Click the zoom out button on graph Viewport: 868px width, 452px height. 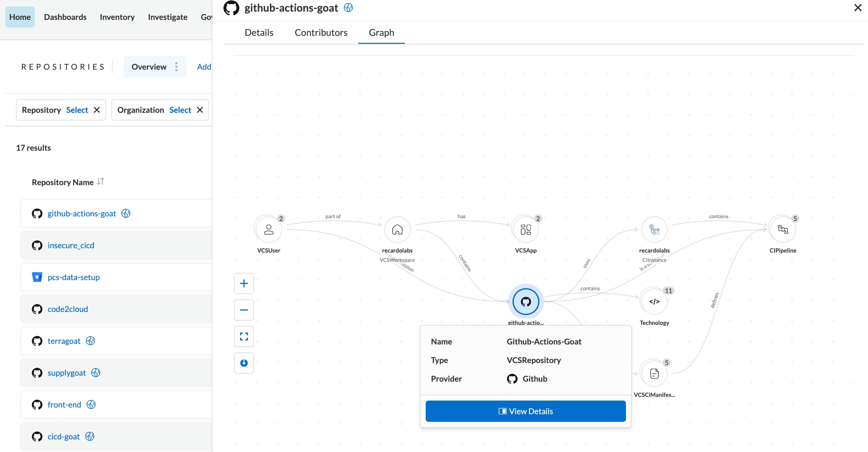[x=244, y=309]
